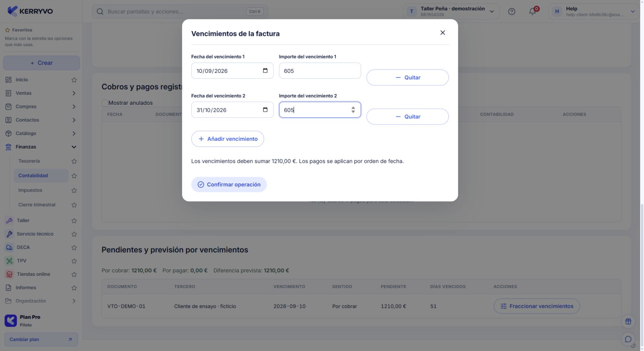
Task: Go to Cierre trimestral
Action: [37, 205]
